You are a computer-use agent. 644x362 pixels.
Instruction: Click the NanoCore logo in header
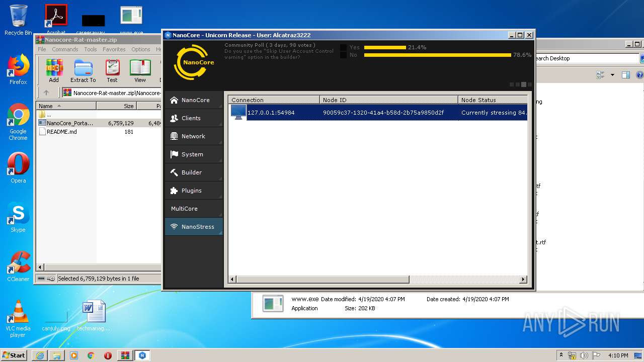click(x=194, y=62)
